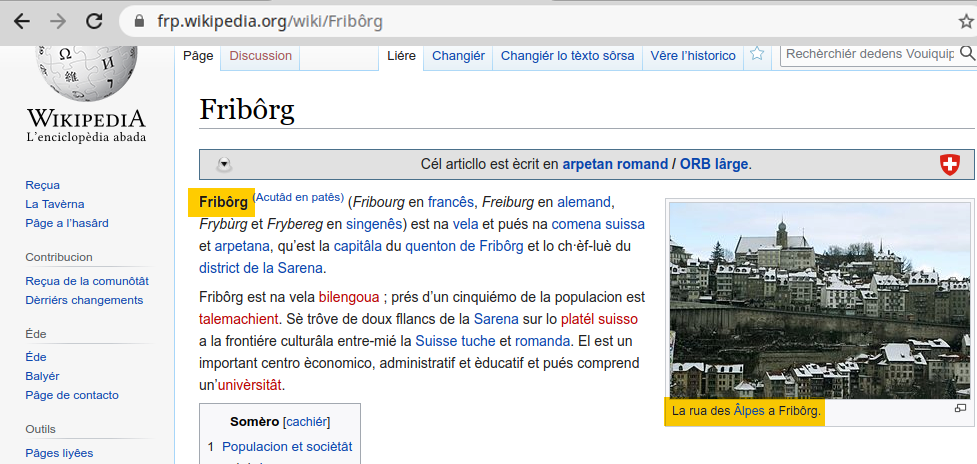Open the Fribôrg city photo thumbnail
The height and width of the screenshot is (464, 977).
tap(818, 300)
